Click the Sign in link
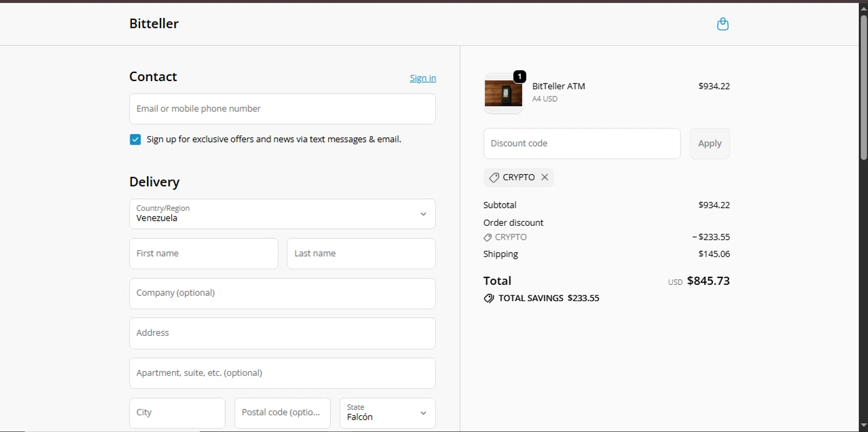Image resolution: width=868 pixels, height=432 pixels. pyautogui.click(x=423, y=78)
